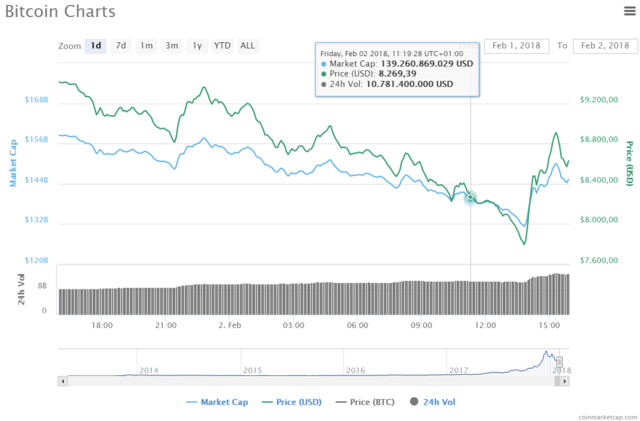Switch zoom to 3m
This screenshot has height=421, width=640.
click(x=171, y=46)
